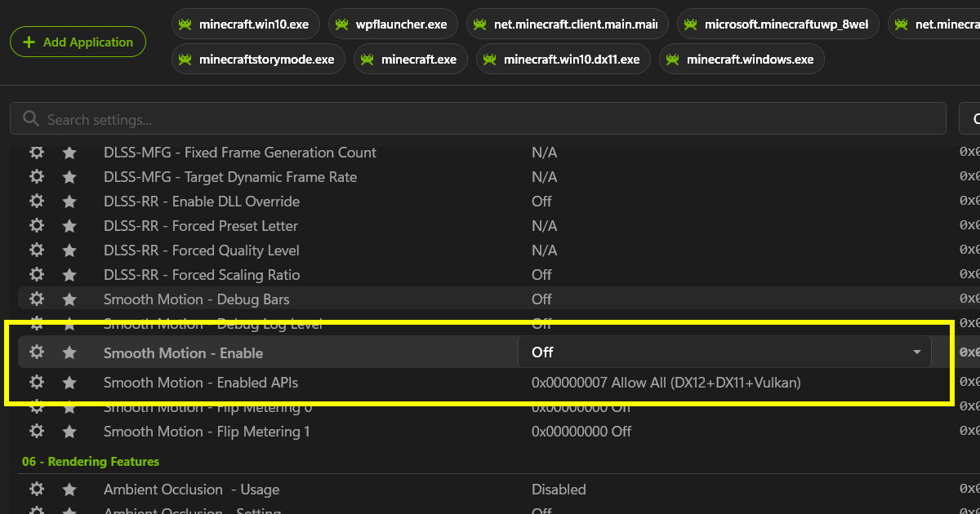Select the 'DLSS-MFG - Target Dynamic Frame Rate' setting name

click(x=230, y=177)
